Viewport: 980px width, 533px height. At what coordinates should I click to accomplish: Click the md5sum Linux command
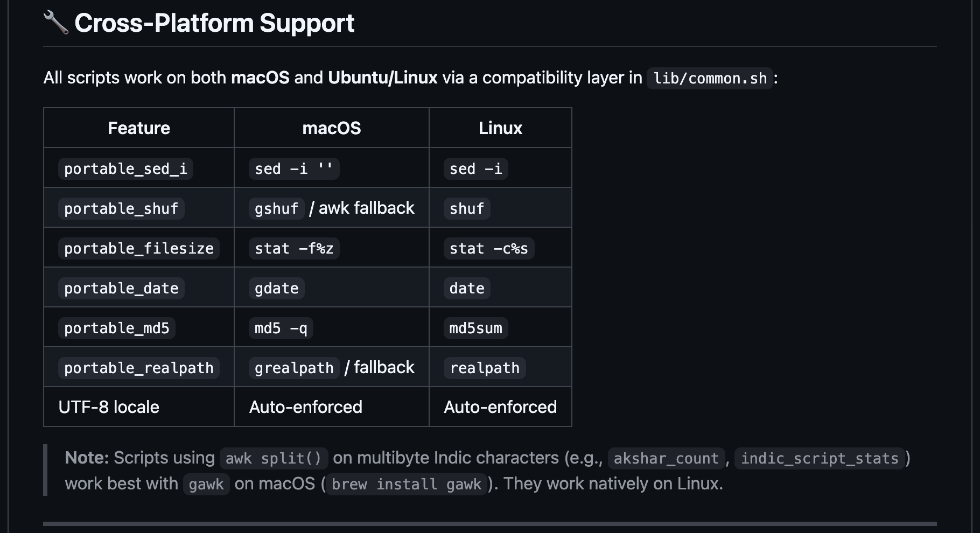[x=475, y=328]
